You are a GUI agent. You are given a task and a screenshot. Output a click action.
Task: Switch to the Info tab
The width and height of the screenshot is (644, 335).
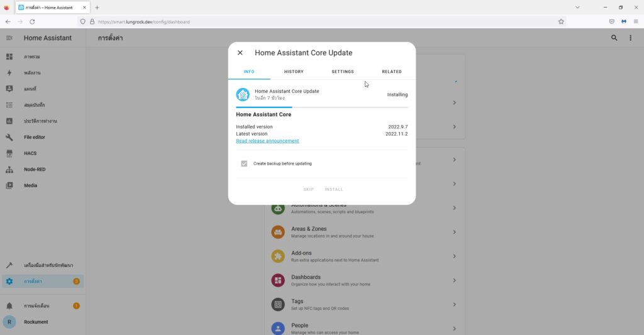coord(249,72)
